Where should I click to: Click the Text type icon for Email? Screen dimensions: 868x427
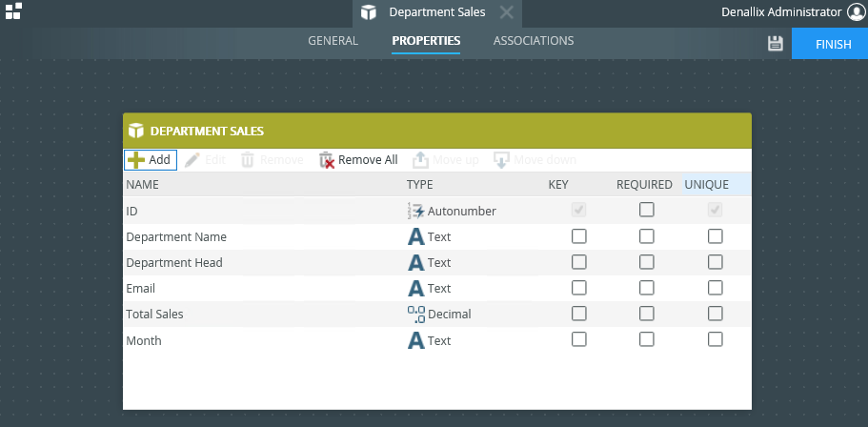415,288
